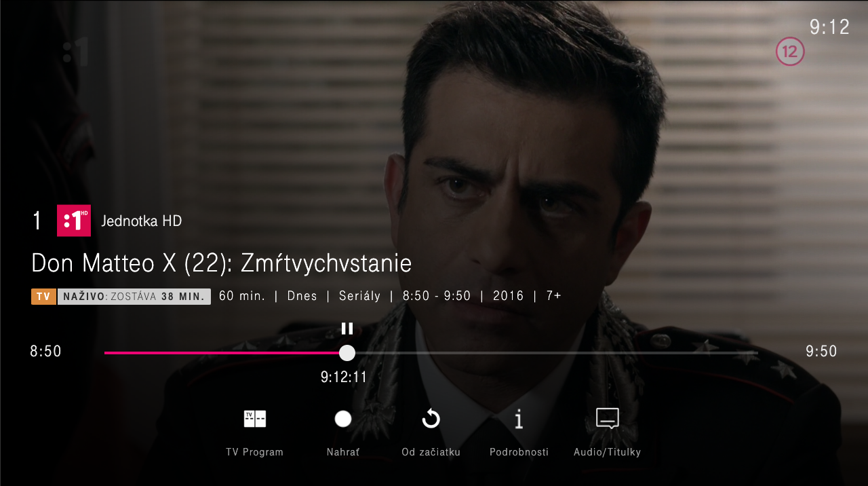Click the 9:50 end time label
This screenshot has width=868, height=486.
click(821, 352)
